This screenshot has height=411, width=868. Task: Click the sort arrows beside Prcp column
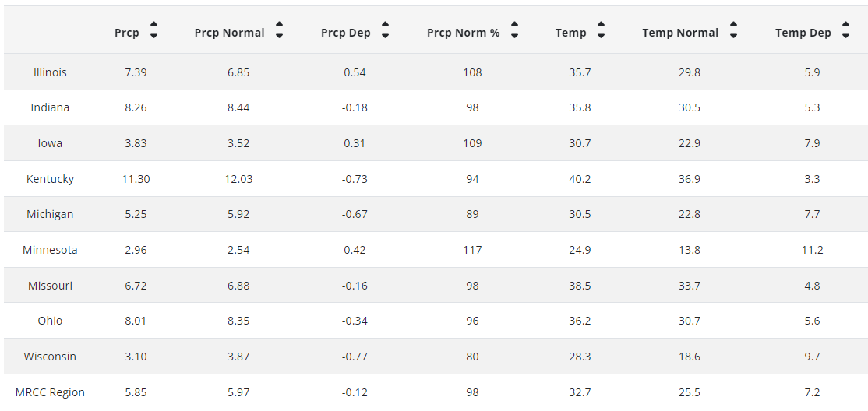tap(154, 30)
